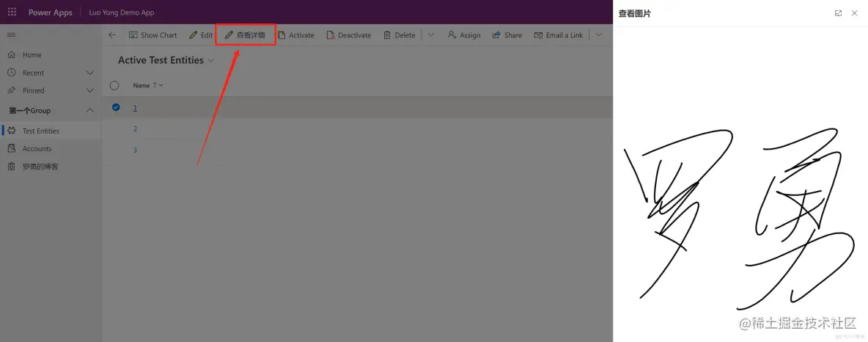This screenshot has width=868, height=342.
Task: Go back using the left arrow
Action: coord(112,35)
